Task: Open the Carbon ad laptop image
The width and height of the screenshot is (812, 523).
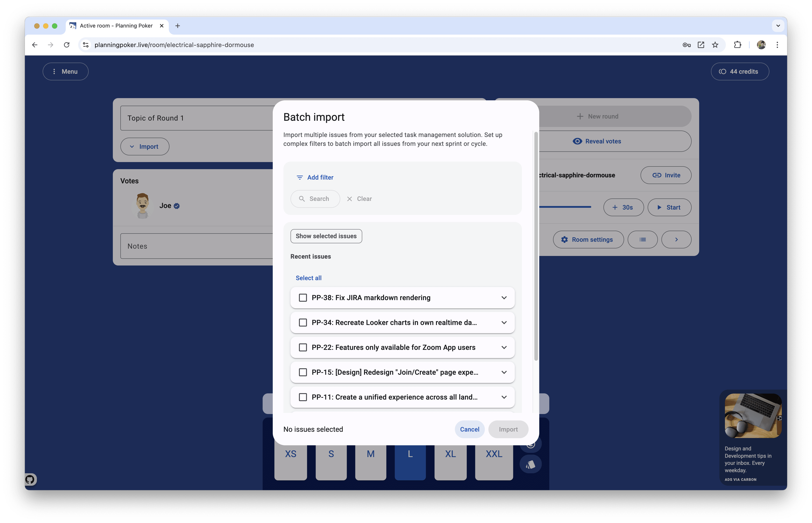Action: tap(753, 416)
